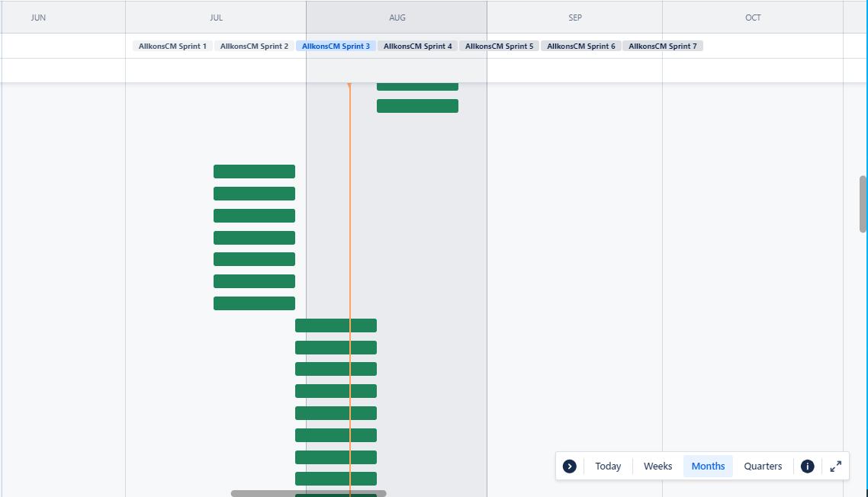Jump to Today on the timeline
Viewport: 868px width, 497px height.
pyautogui.click(x=608, y=466)
